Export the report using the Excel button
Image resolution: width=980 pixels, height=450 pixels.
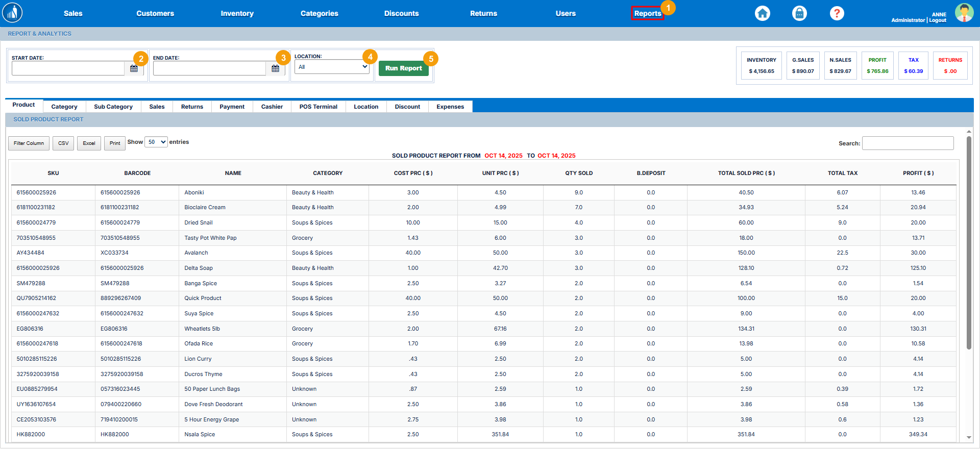89,143
